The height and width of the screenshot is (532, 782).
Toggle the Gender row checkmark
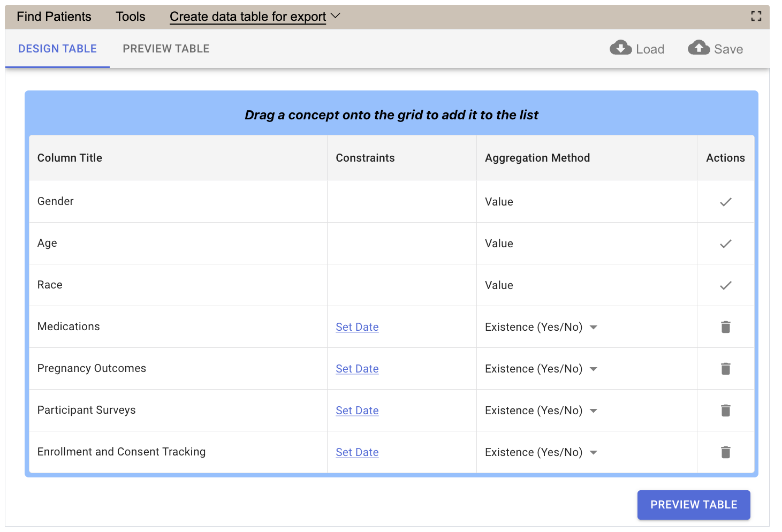click(725, 202)
